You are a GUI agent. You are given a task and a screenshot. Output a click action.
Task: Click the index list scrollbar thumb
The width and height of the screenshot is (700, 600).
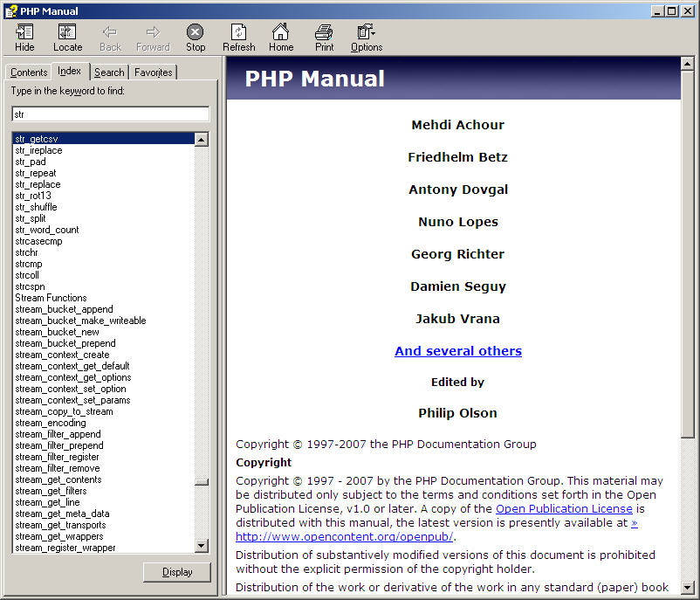click(202, 482)
